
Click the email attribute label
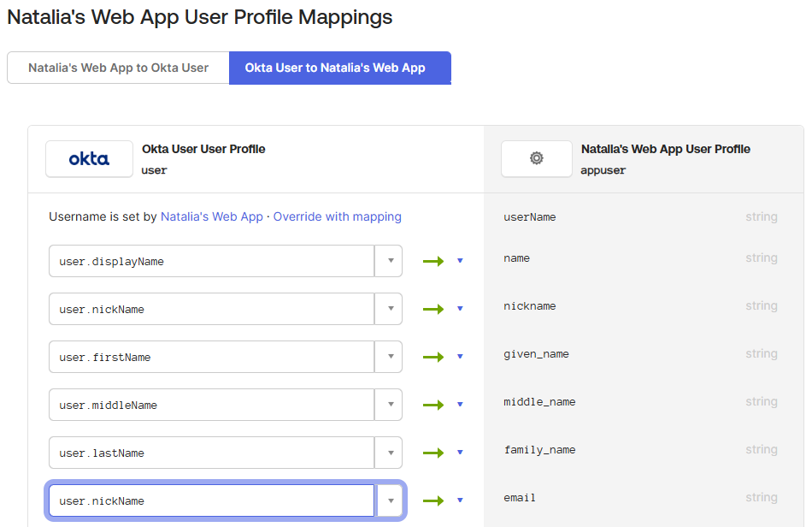coord(520,497)
